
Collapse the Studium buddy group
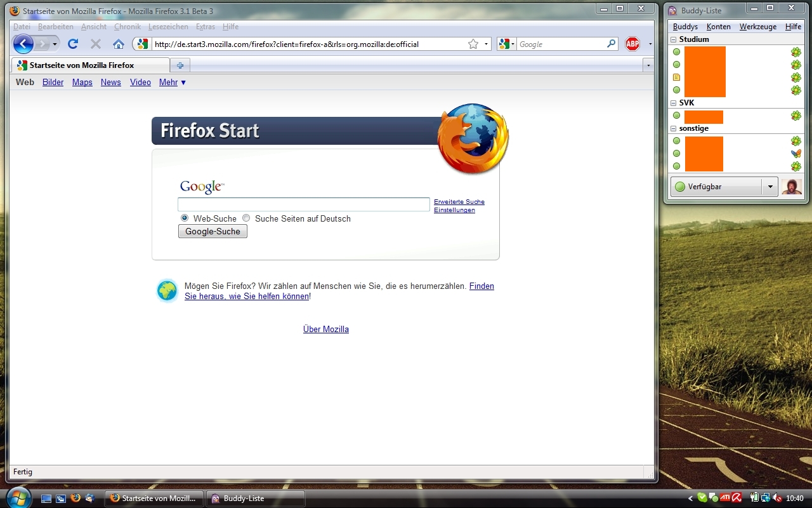(x=674, y=39)
